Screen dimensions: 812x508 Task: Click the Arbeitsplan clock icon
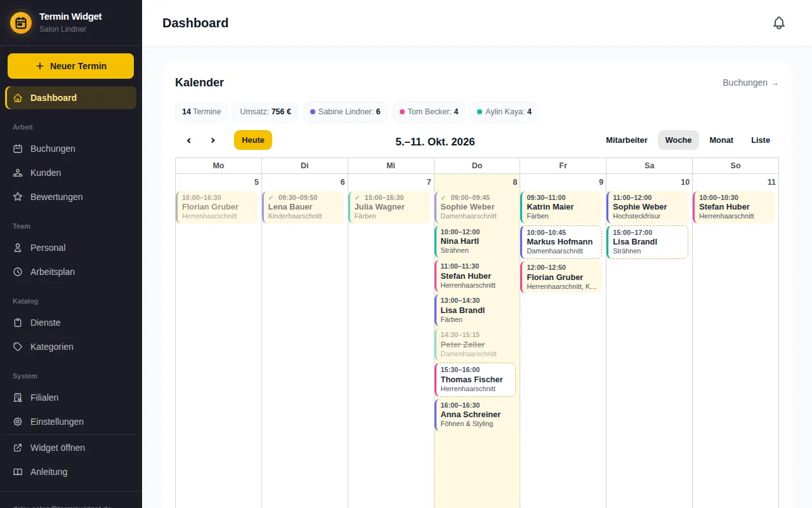18,272
